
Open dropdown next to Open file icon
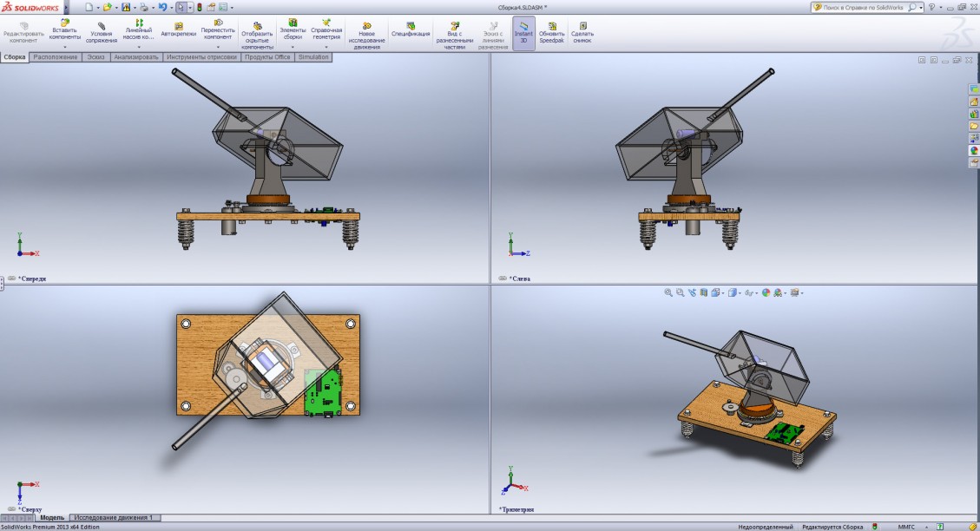[117, 8]
